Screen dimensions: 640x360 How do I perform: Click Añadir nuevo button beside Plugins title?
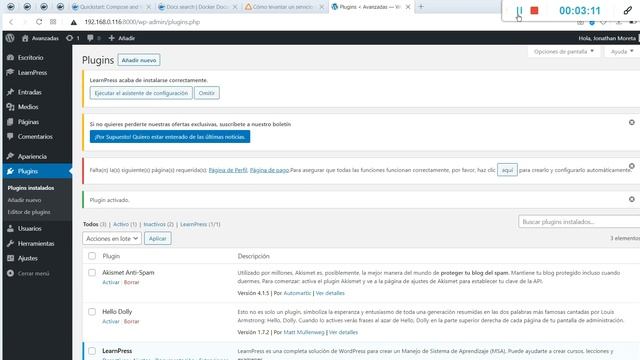pos(139,60)
